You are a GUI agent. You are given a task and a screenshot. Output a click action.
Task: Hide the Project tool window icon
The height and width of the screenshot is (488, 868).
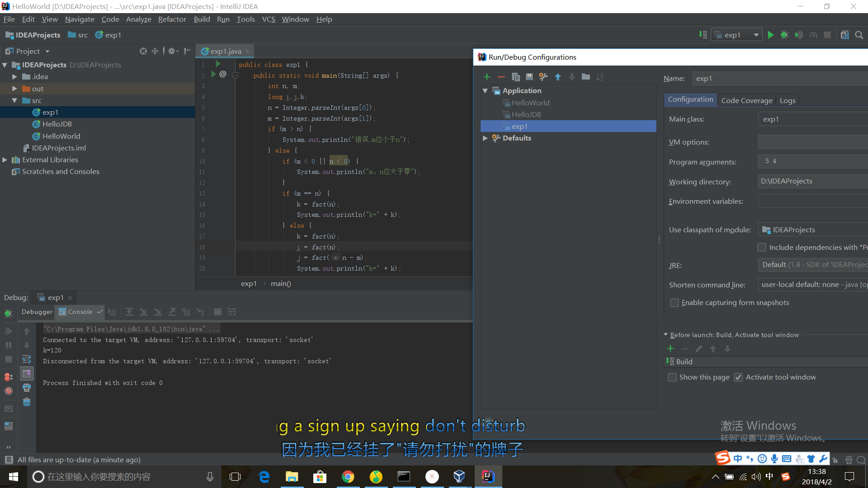pos(188,51)
